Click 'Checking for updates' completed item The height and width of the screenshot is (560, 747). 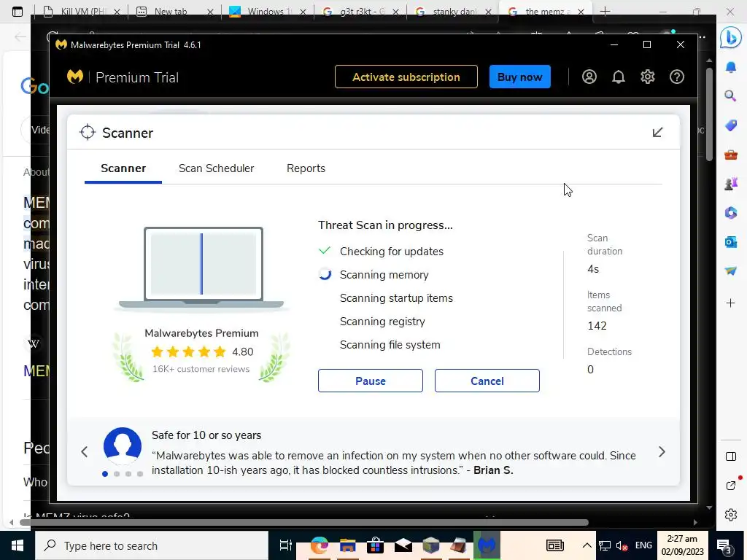391,252
